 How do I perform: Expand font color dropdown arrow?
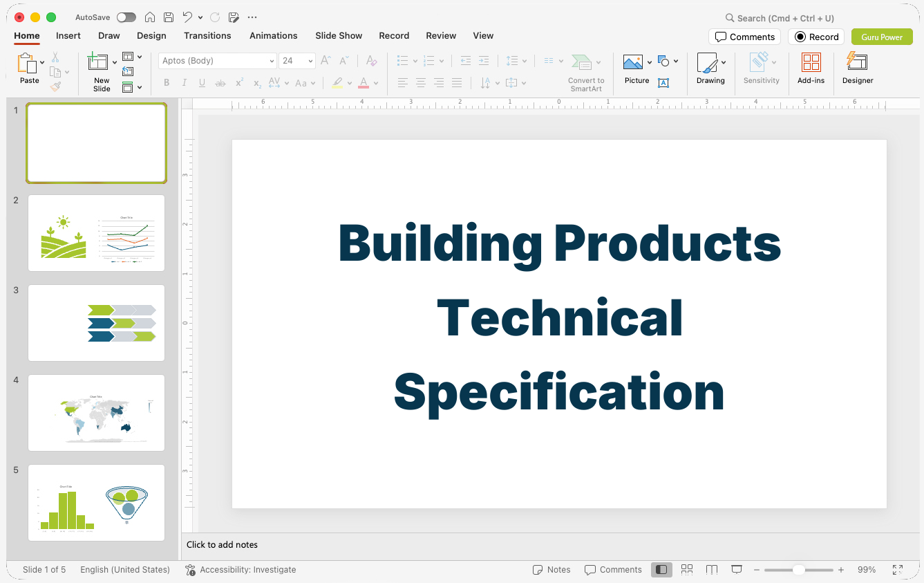click(x=376, y=84)
